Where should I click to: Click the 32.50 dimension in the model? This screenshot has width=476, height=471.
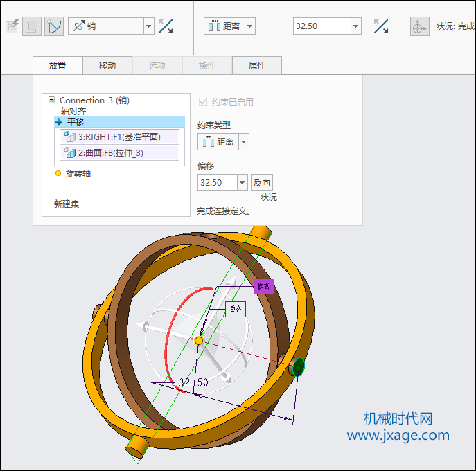click(x=194, y=382)
